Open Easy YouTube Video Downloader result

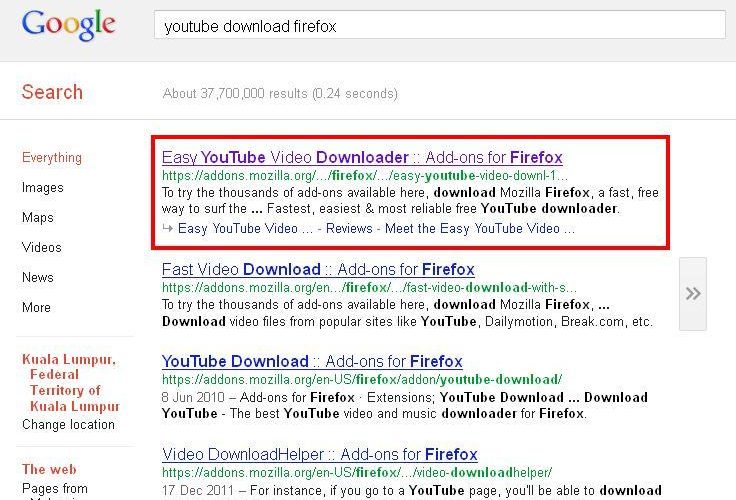[362, 157]
